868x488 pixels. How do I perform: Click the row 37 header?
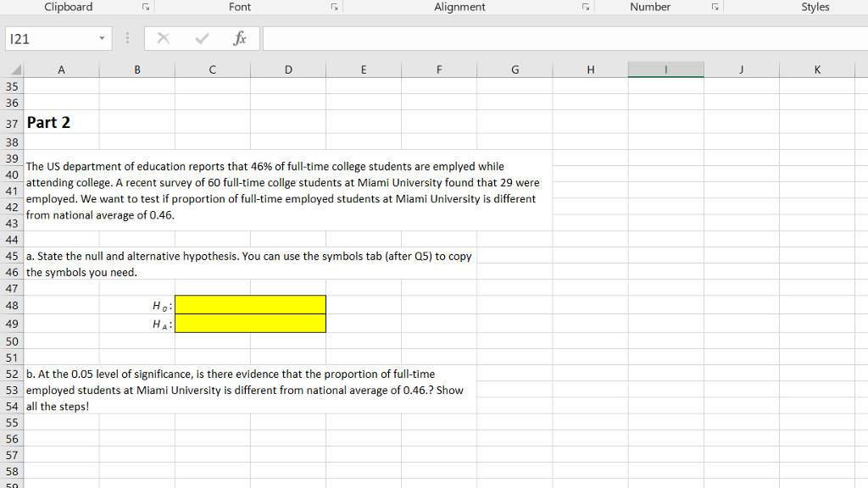11,123
